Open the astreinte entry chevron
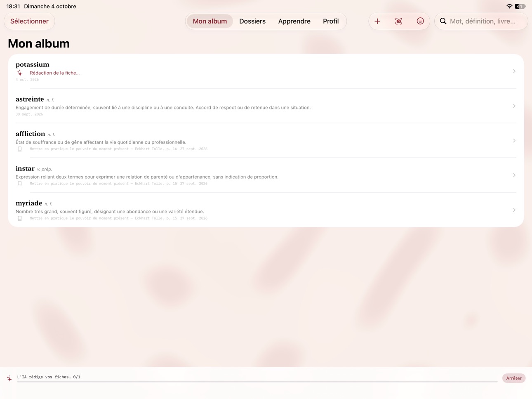This screenshot has width=532, height=399. [x=514, y=106]
